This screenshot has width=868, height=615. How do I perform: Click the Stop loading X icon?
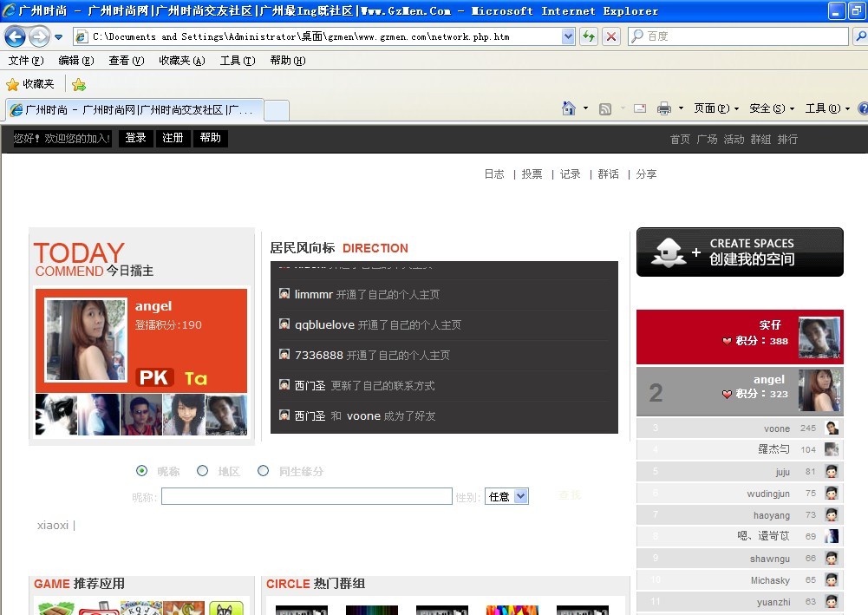tap(611, 36)
